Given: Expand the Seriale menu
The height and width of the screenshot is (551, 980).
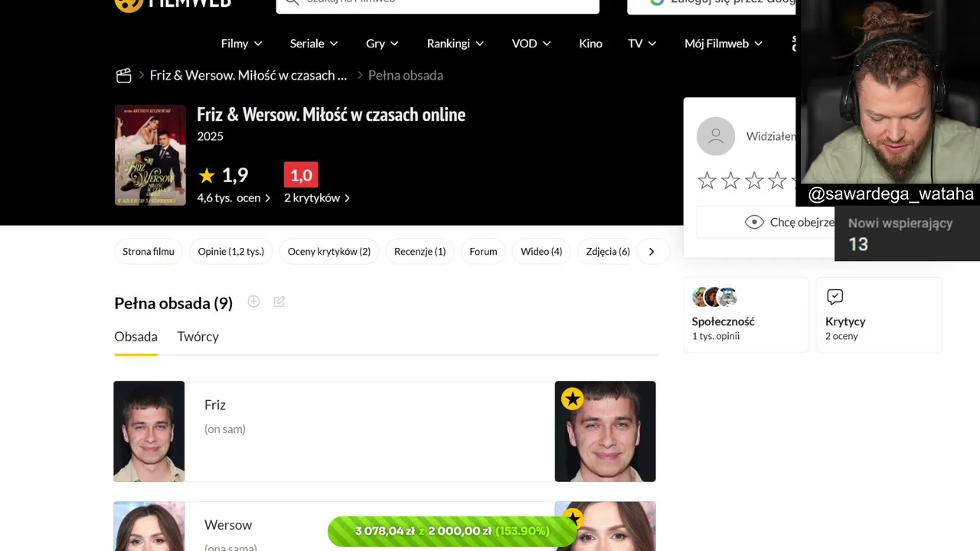Looking at the screenshot, I should point(314,44).
